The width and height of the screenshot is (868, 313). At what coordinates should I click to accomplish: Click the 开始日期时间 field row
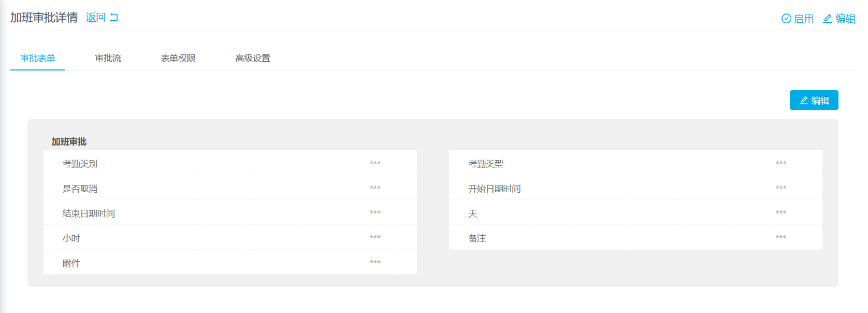click(x=635, y=188)
